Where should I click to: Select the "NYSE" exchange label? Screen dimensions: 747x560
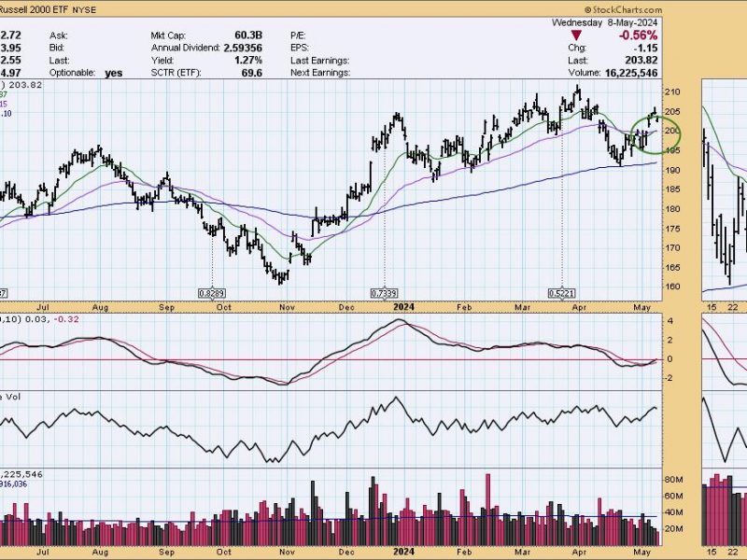click(x=84, y=9)
